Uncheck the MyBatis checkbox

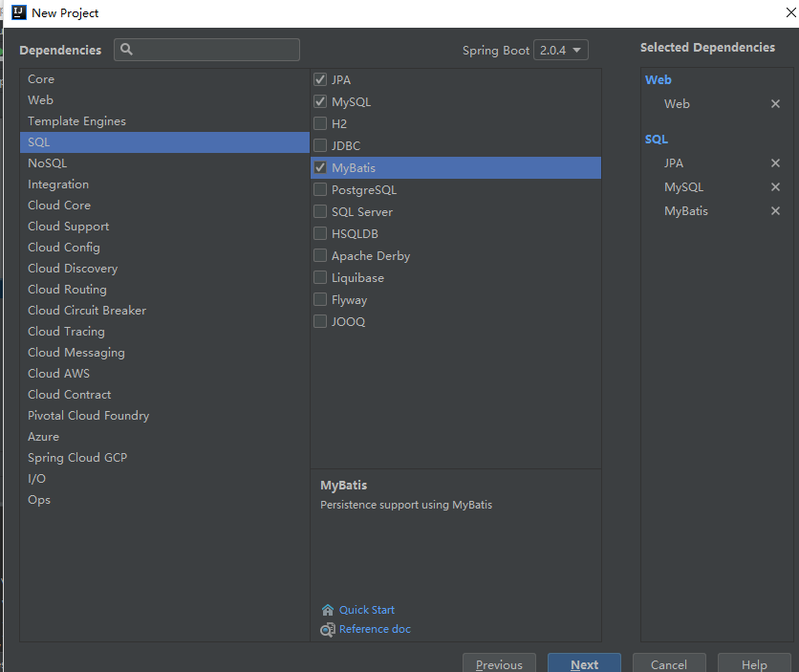point(320,167)
